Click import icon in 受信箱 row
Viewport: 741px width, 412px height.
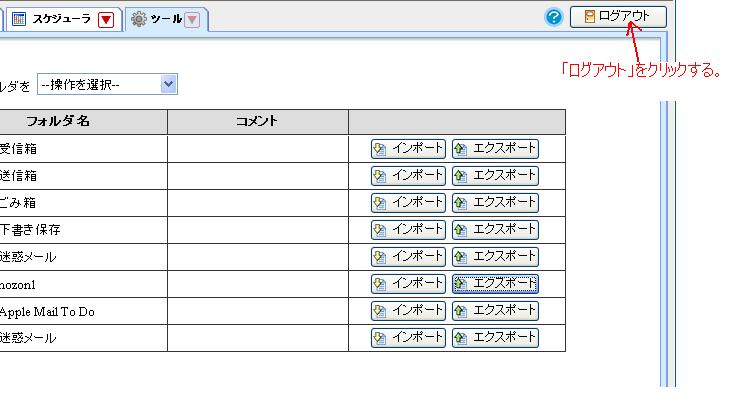(x=379, y=149)
